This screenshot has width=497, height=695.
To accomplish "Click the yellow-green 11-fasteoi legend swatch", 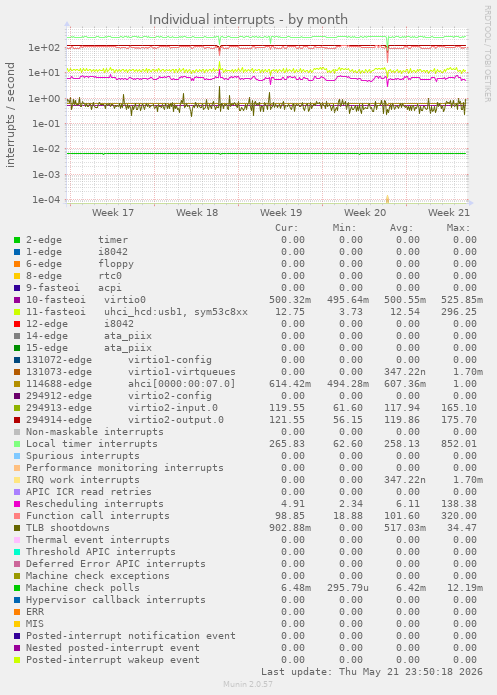I will 17,312.
